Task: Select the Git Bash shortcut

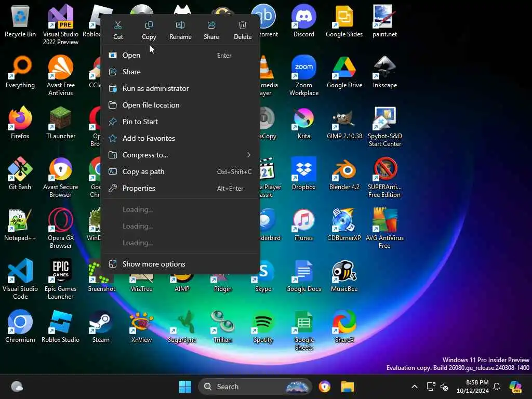Action: tap(20, 174)
